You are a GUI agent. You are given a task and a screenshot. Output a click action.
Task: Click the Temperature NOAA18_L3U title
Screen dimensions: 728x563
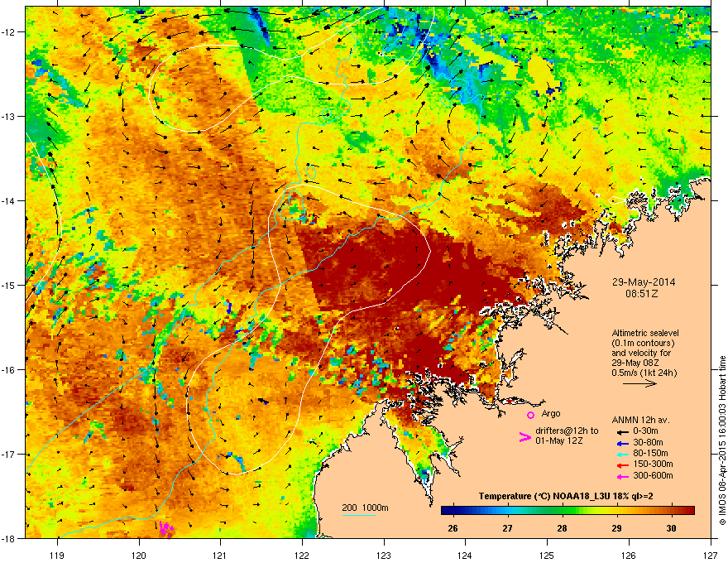pyautogui.click(x=566, y=497)
